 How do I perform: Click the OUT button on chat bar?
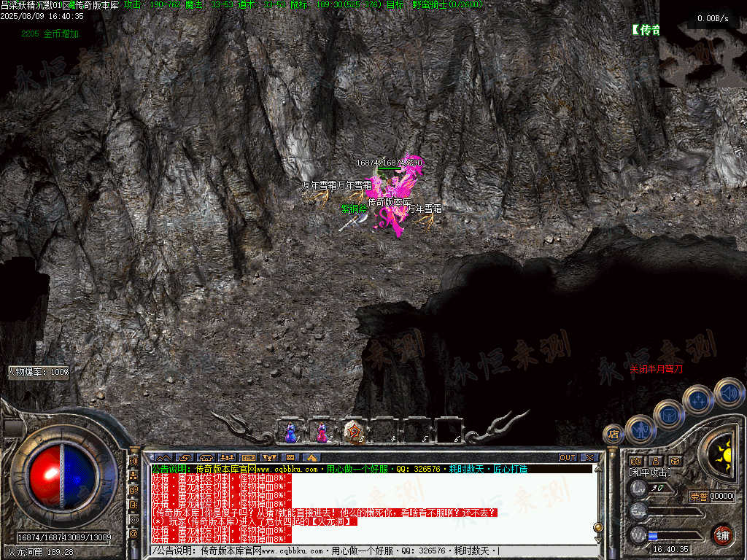[568, 458]
